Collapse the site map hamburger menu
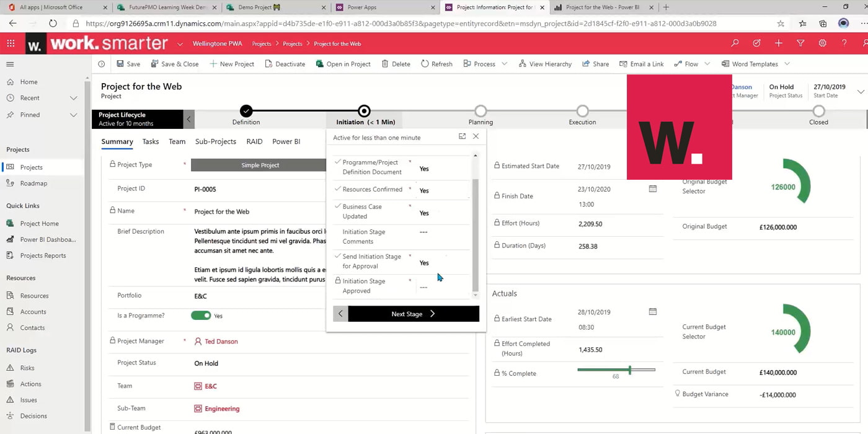This screenshot has width=868, height=434. click(x=10, y=64)
